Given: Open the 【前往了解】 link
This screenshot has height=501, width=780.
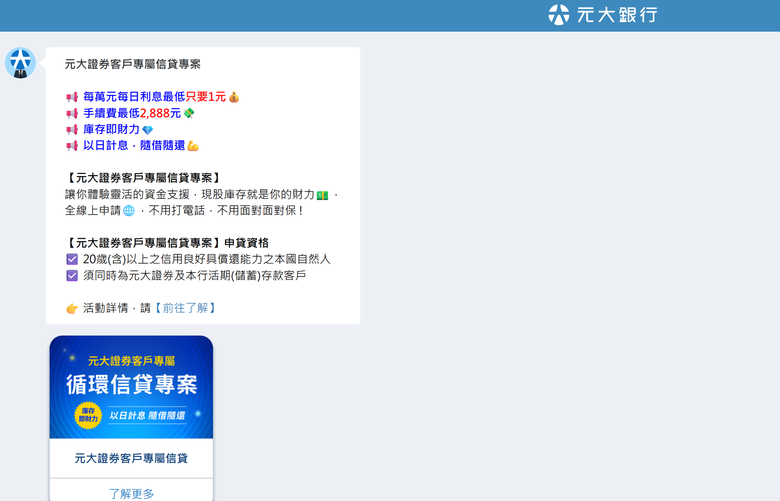Looking at the screenshot, I should [185, 308].
